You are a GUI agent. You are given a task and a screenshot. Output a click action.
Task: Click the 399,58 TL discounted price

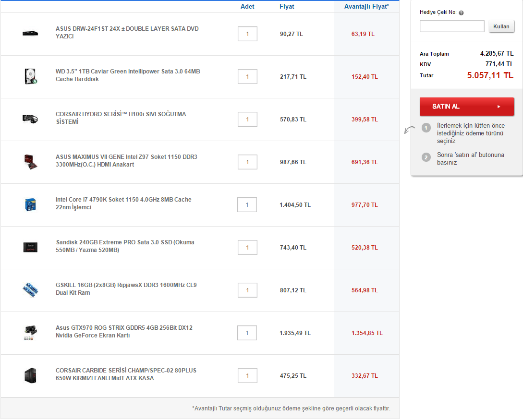point(365,120)
